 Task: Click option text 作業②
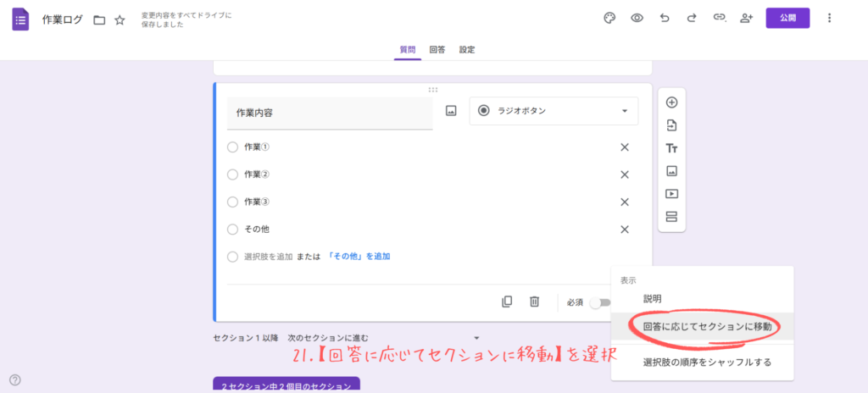click(257, 174)
